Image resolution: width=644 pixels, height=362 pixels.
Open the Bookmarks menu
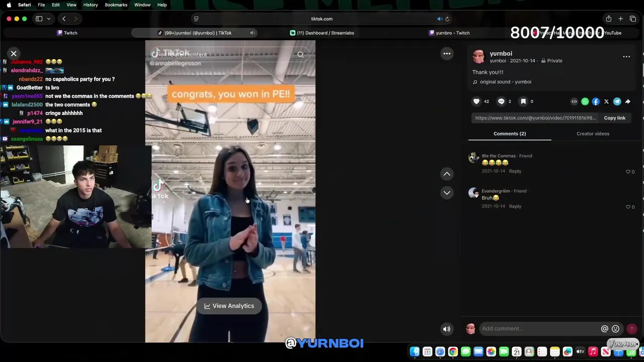click(x=116, y=5)
